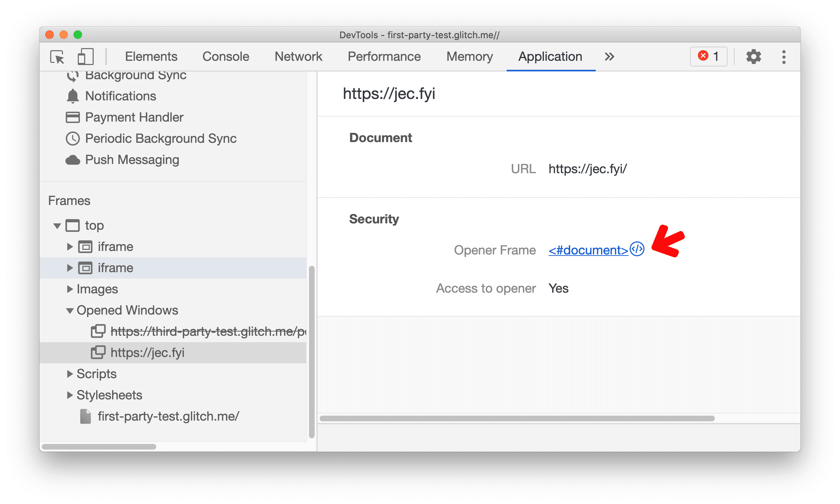Click the inspect element cursor icon
The image size is (840, 504).
point(58,57)
